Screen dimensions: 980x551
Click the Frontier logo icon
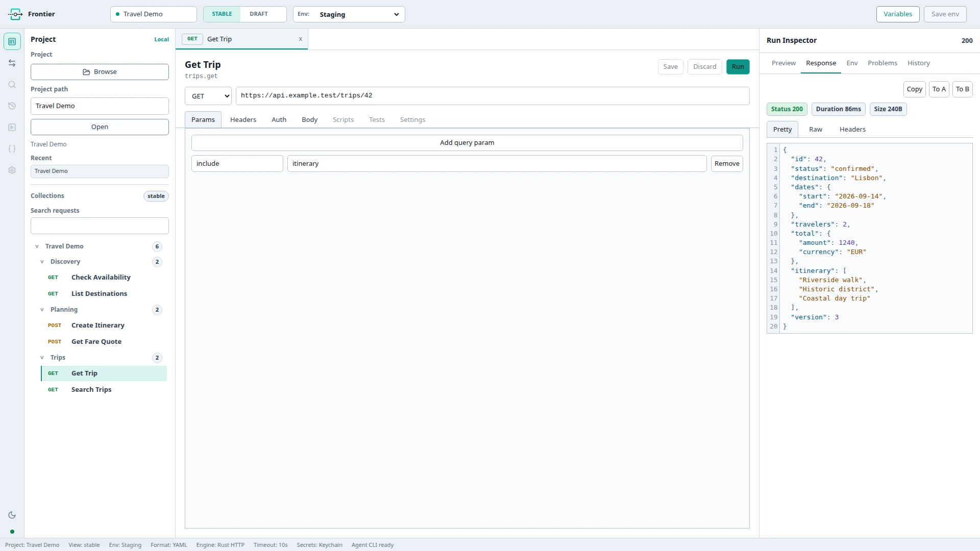[x=15, y=14]
